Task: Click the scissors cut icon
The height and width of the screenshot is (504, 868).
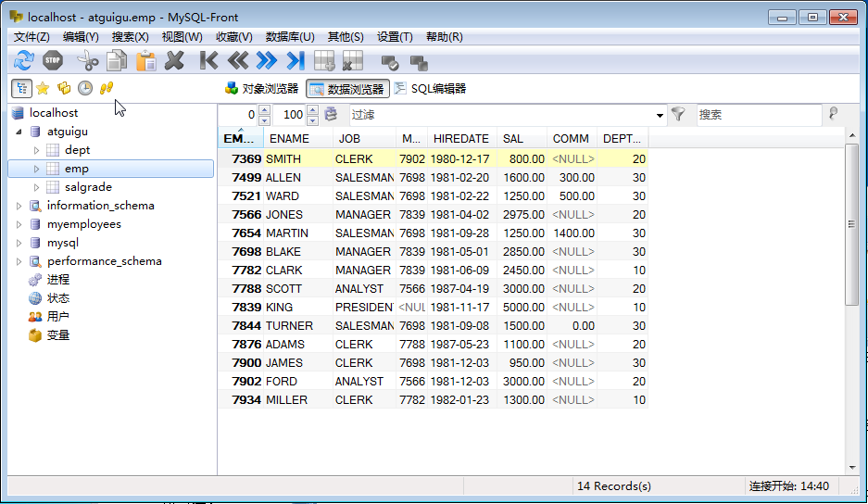Action: [x=87, y=60]
